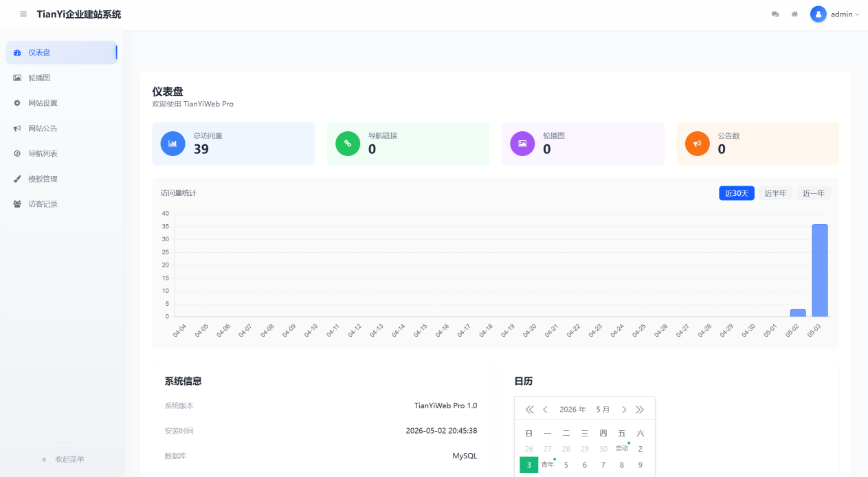
Task: Open 访客记录 visitor log menu
Action: 62,204
